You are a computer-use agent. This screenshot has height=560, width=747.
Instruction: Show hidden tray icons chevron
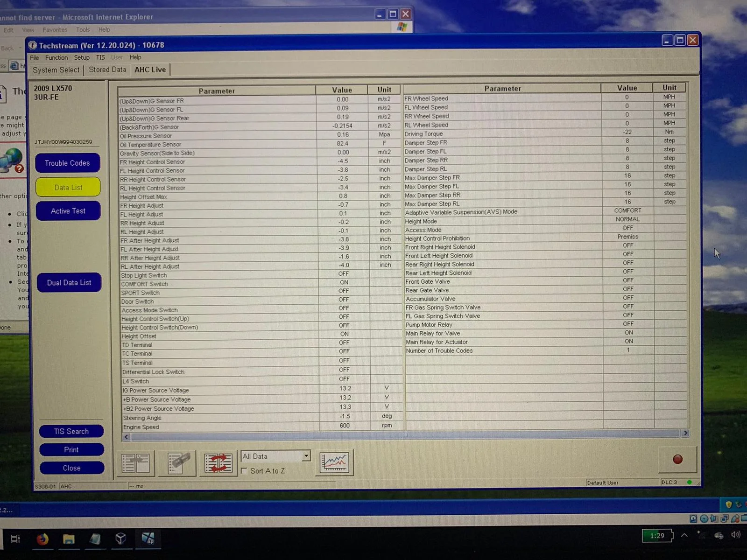pos(684,535)
